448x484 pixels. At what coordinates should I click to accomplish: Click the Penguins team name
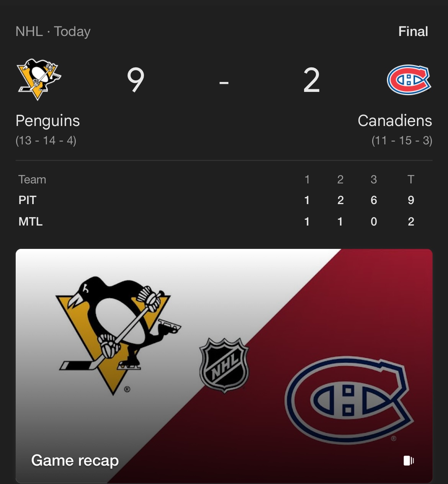pos(47,121)
